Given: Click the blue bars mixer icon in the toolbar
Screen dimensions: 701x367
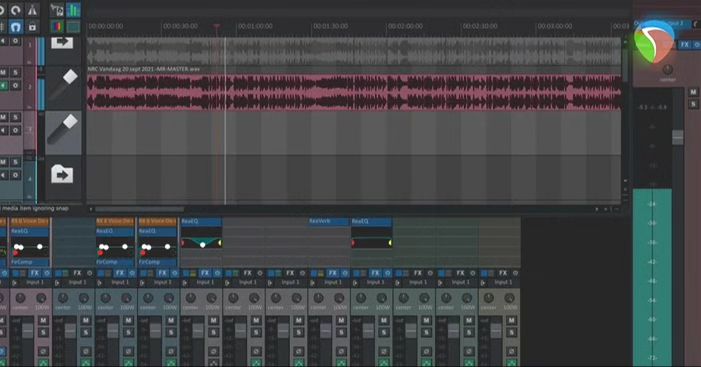Looking at the screenshot, I should [73, 10].
